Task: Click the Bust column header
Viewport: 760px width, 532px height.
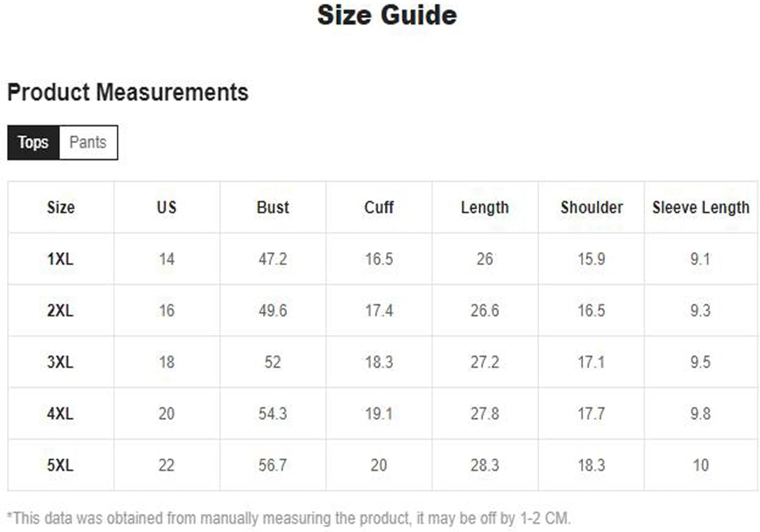Action: click(273, 207)
